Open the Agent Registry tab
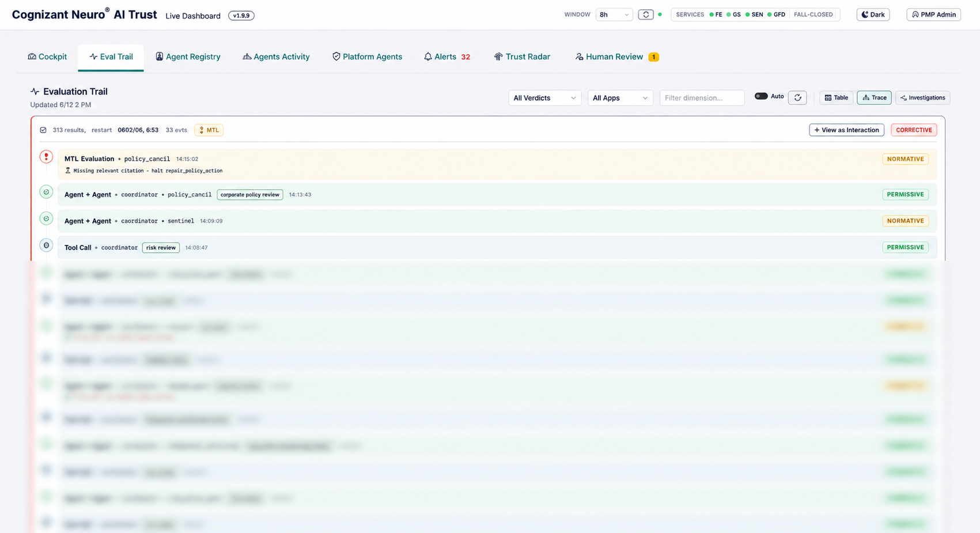 point(188,56)
